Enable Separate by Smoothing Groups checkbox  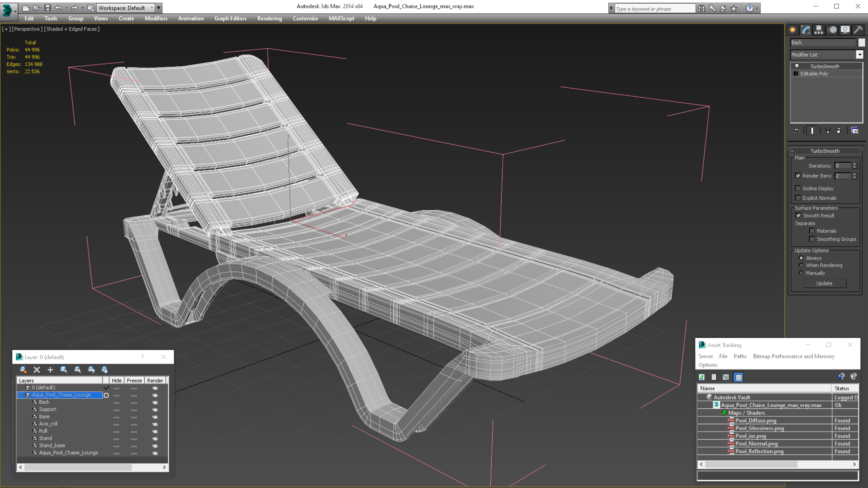click(812, 239)
